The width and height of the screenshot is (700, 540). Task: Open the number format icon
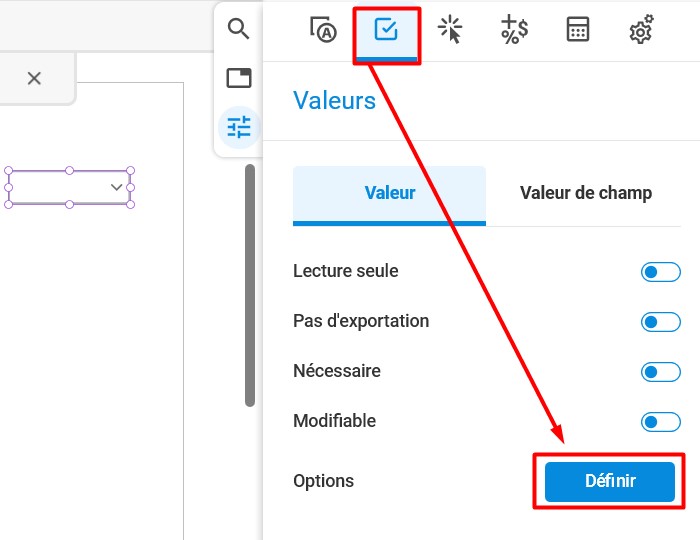tap(514, 29)
